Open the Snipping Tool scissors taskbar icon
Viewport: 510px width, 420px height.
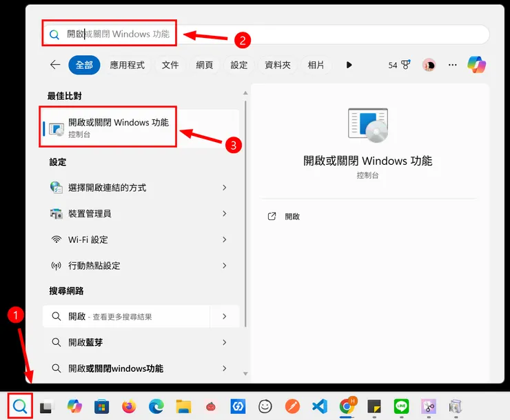pyautogui.click(x=429, y=406)
